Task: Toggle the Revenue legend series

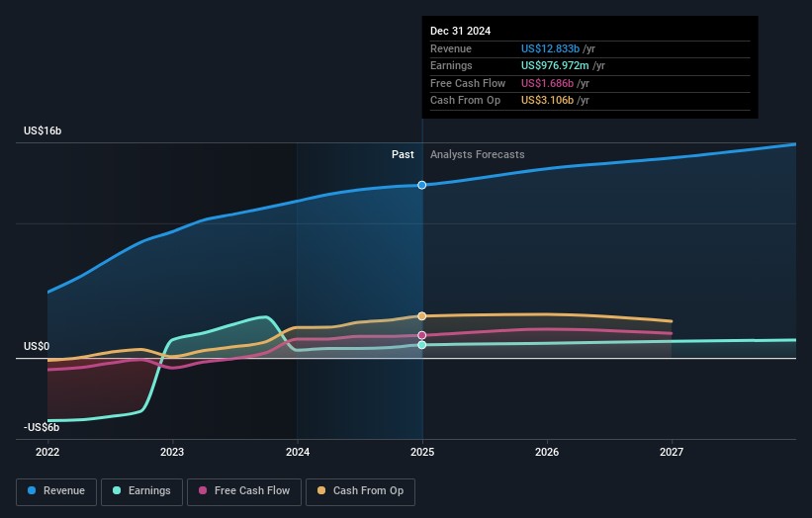Action: coord(56,491)
